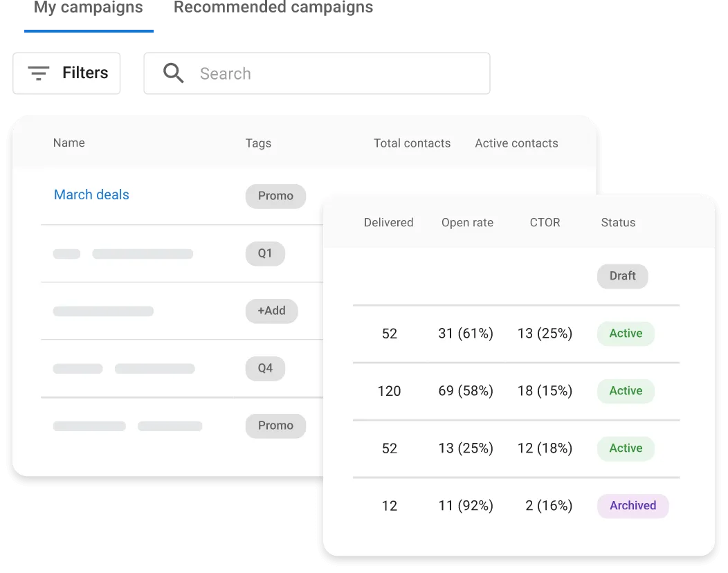Select the Promo tag on March deals
The height and width of the screenshot is (573, 728).
coord(275,196)
